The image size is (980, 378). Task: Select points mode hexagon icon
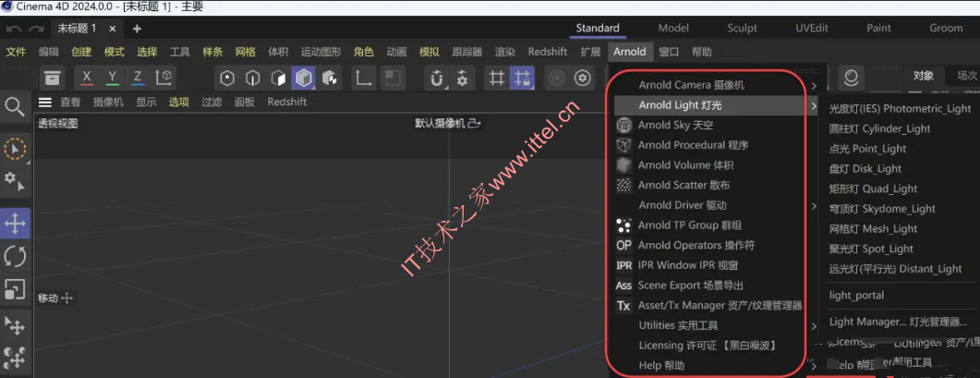227,79
